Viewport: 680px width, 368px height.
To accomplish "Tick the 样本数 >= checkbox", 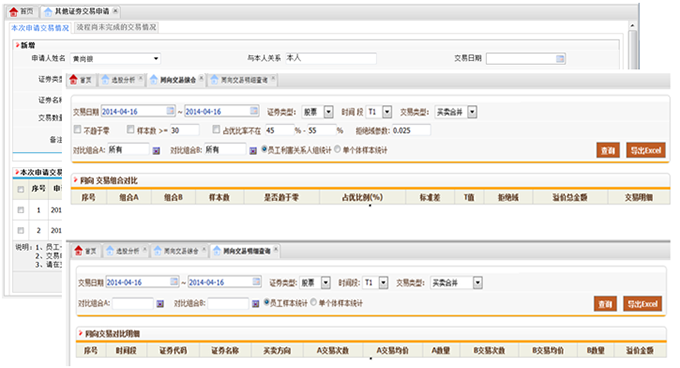I will tap(131, 129).
